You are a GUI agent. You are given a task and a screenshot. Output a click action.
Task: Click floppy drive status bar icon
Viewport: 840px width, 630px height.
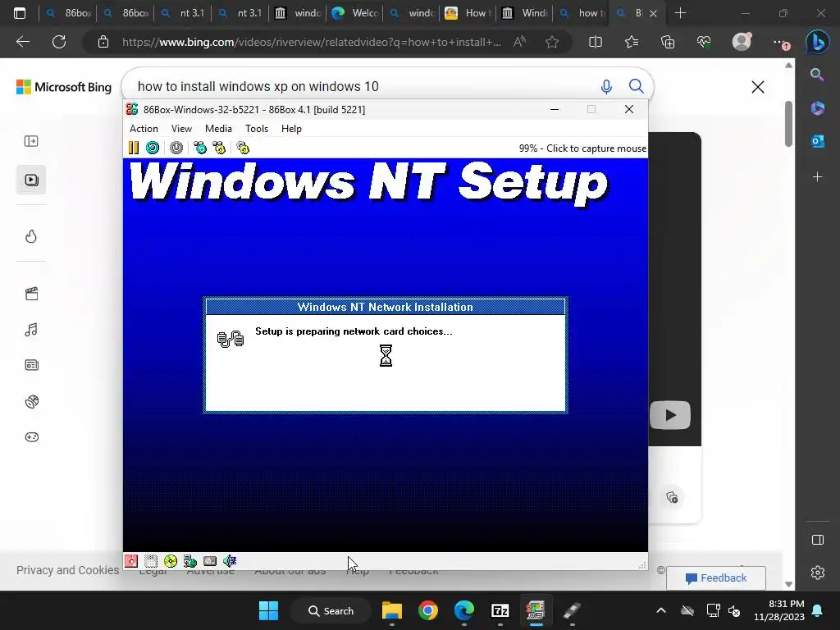(x=131, y=561)
